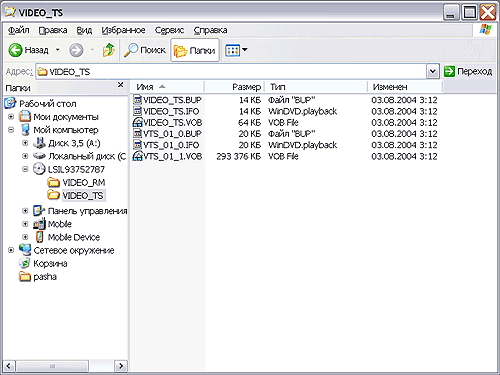This screenshot has height=375, width=500.
Task: Open the Сервис menu
Action: coord(169,30)
